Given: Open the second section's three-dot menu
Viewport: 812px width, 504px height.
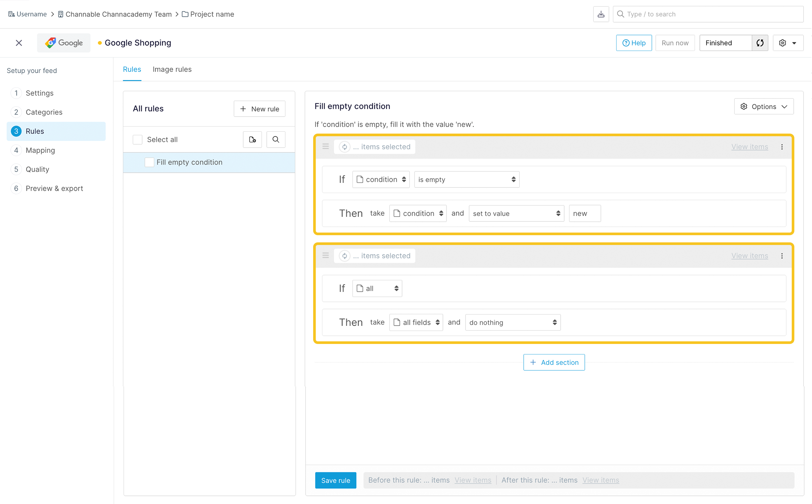Looking at the screenshot, I should click(x=782, y=256).
